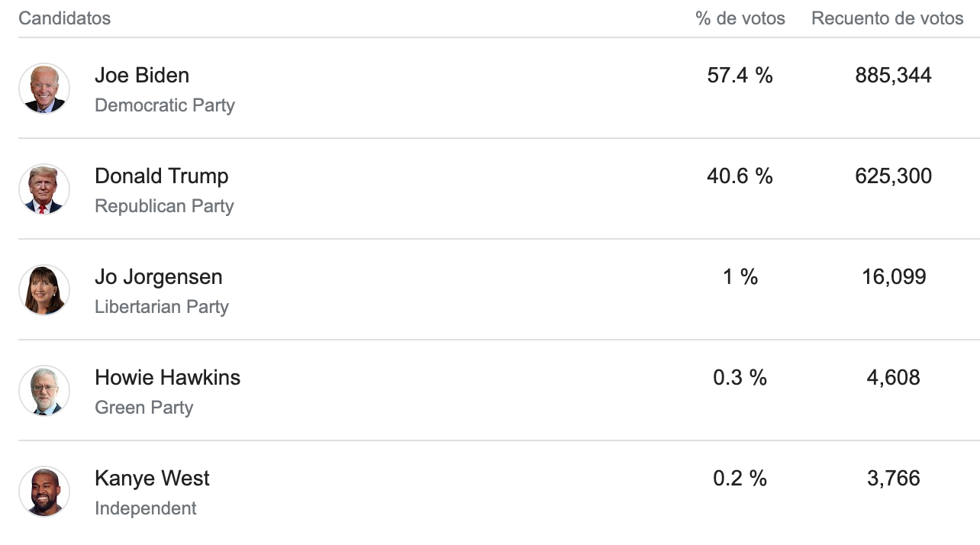Click Donald Trump's round profile photo
The width and height of the screenshot is (980, 545).
pos(44,189)
